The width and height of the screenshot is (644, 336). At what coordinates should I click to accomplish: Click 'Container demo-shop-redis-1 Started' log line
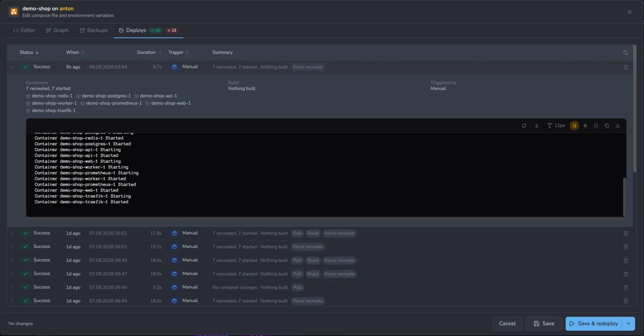click(79, 138)
